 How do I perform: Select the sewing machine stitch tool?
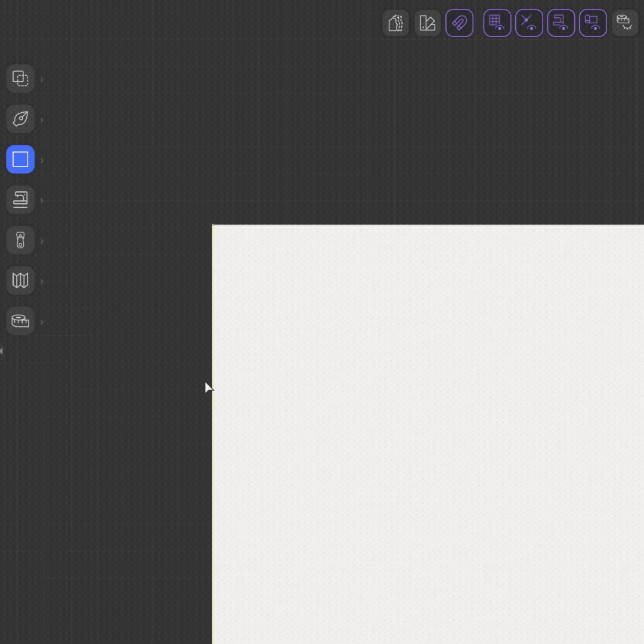tap(20, 200)
